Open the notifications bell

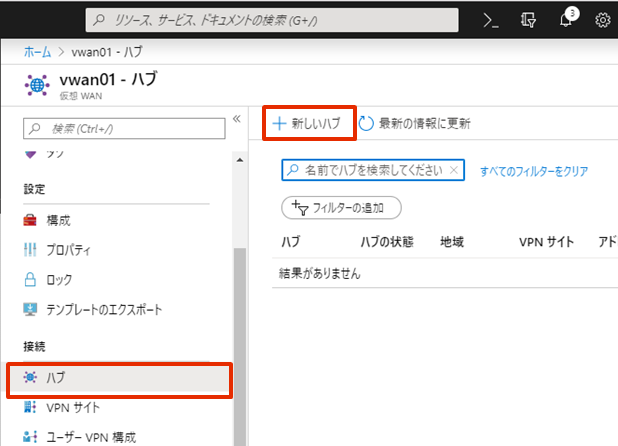(568, 18)
